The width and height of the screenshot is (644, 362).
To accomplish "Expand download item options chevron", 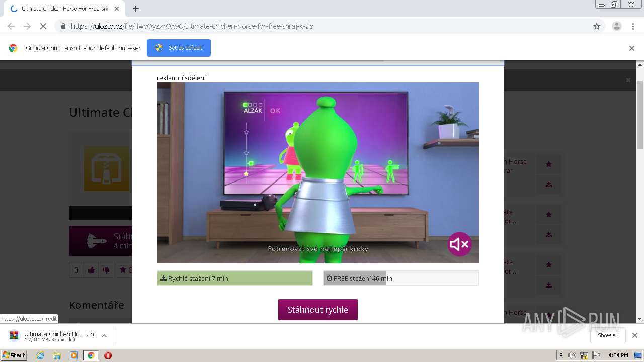I will [104, 336].
